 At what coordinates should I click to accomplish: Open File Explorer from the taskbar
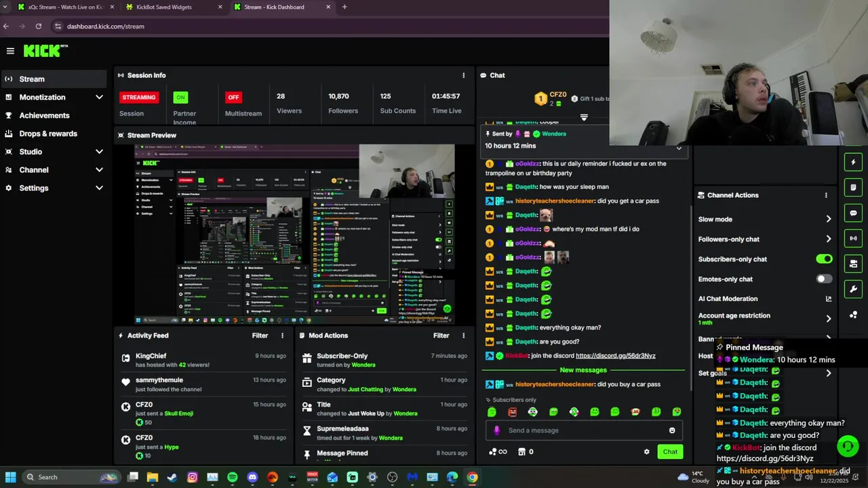point(153,477)
